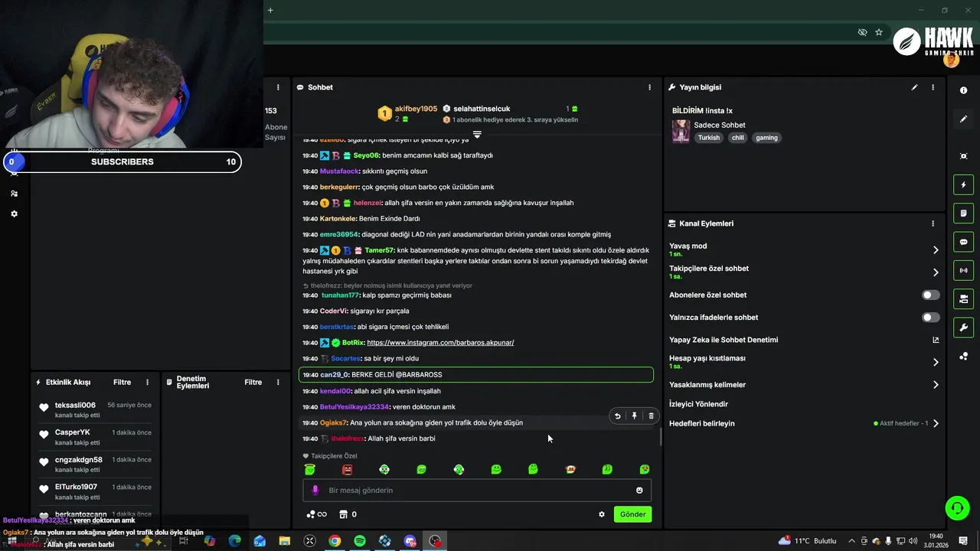Insert the angel halo emote

tap(309, 469)
